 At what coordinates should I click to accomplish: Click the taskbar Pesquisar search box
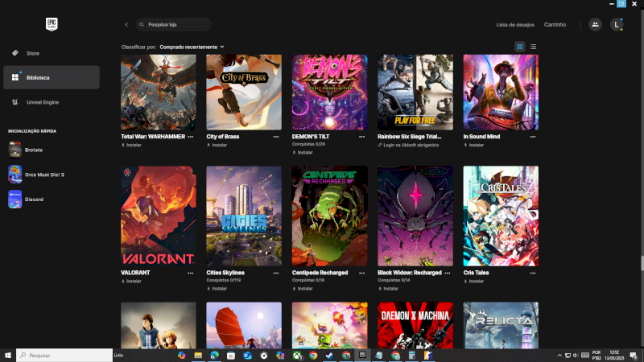64,356
